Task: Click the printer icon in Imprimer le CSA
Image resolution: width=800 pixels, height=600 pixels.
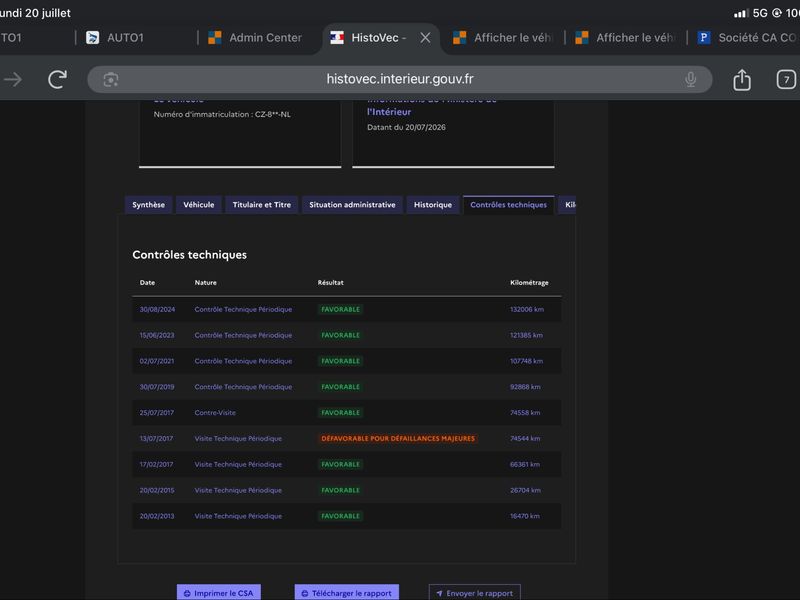Action: pyautogui.click(x=187, y=593)
